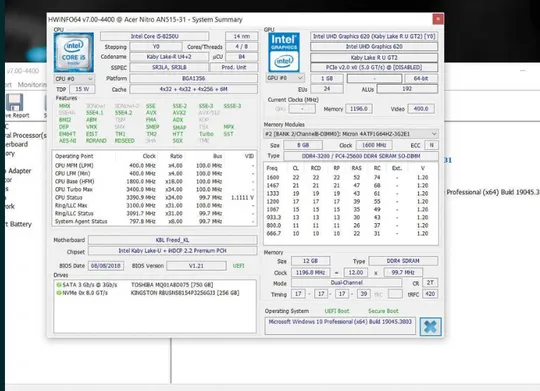Image resolution: width=540 pixels, height=391 pixels.
Task: Open the CPU #0 selector dropdown
Action: click(74, 79)
